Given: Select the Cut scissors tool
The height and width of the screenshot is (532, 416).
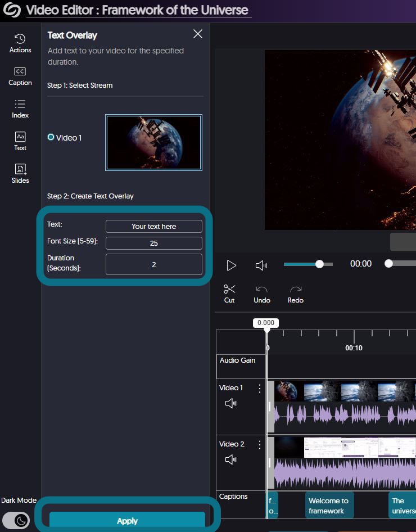Looking at the screenshot, I should (x=229, y=294).
